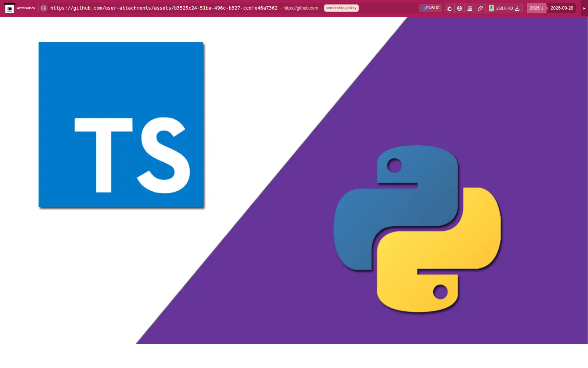
Task: Click the archive building icon
Action: pos(470,8)
